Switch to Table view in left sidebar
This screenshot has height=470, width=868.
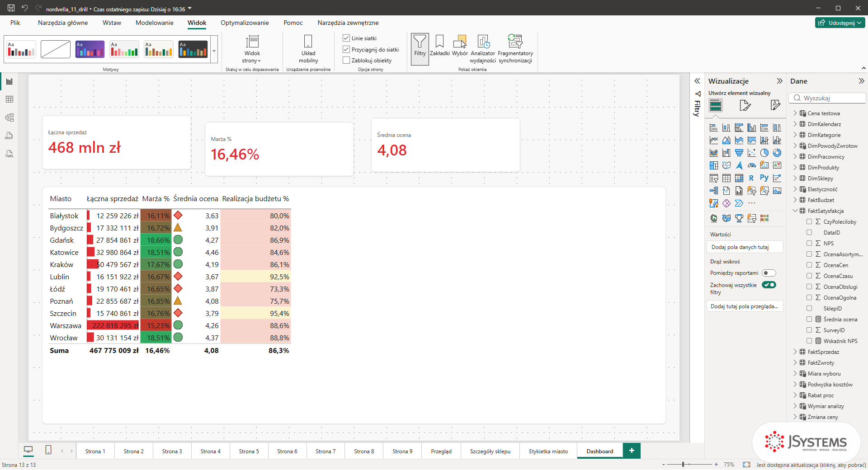click(9, 99)
